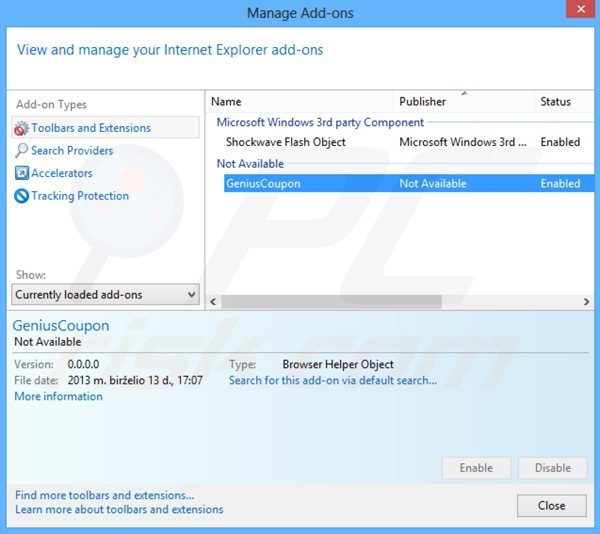Click the Tracking Protection blocked-circle icon
Screen dimensions: 600x534
[21, 196]
